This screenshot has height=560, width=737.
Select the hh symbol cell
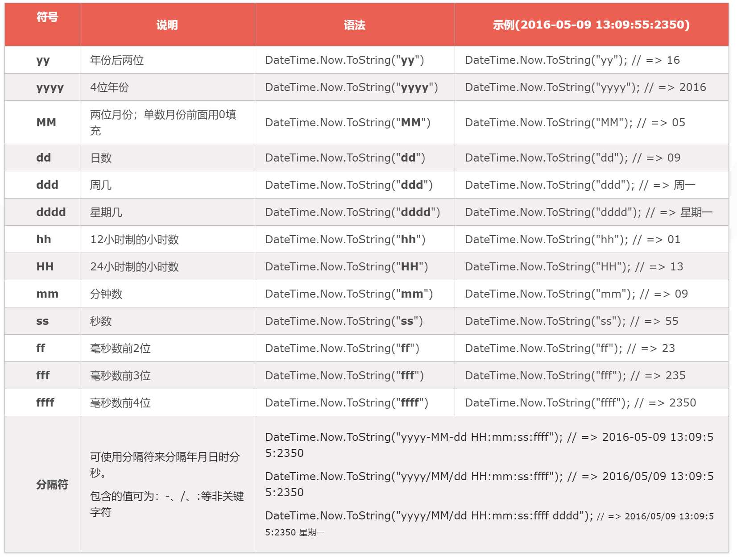[43, 239]
